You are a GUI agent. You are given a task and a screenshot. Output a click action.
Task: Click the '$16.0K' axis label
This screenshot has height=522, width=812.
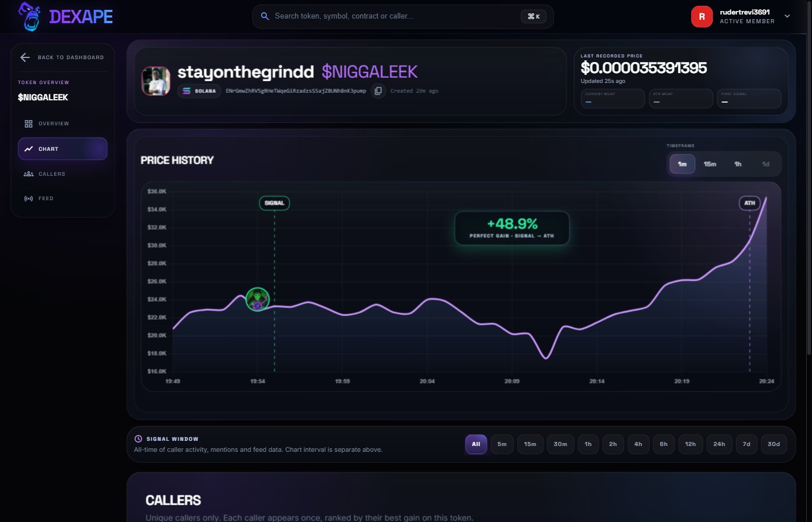pyautogui.click(x=157, y=371)
